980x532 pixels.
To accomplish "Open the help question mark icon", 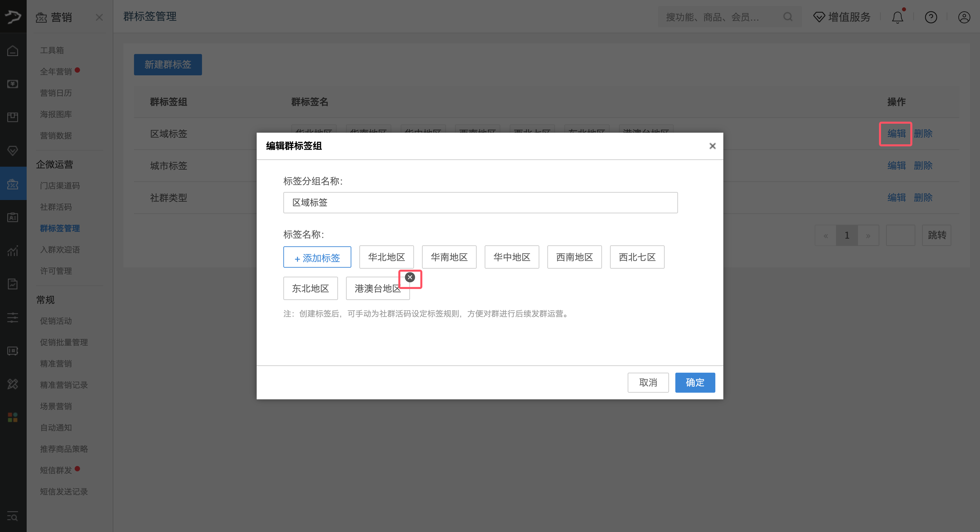I will [931, 17].
